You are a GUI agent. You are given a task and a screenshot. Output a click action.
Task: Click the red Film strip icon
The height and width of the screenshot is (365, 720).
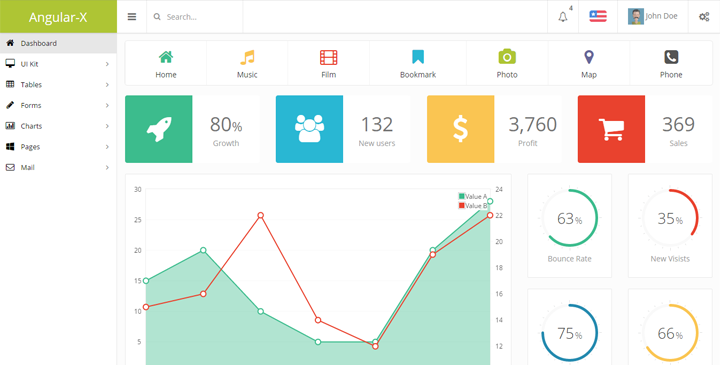(x=329, y=57)
